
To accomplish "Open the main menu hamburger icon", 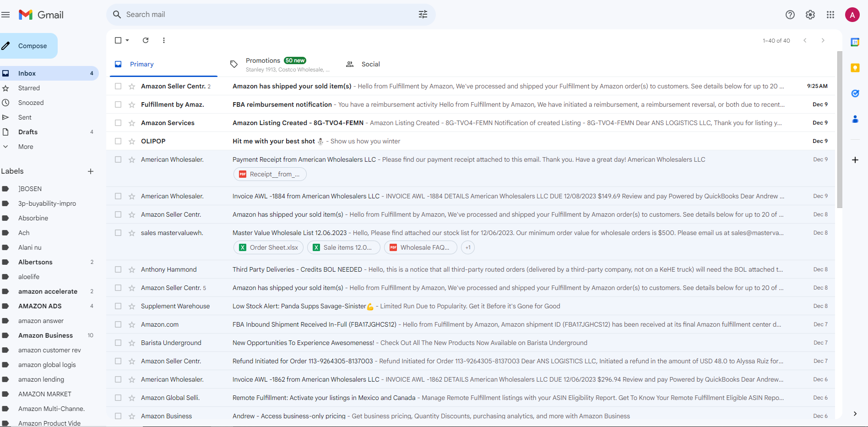I will click(5, 15).
